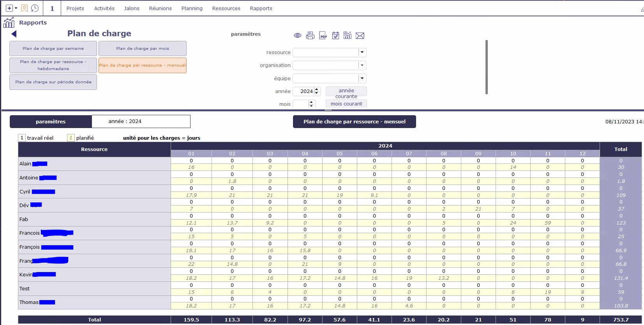Send the report via envelope icon
The height and width of the screenshot is (325, 644).
click(360, 36)
